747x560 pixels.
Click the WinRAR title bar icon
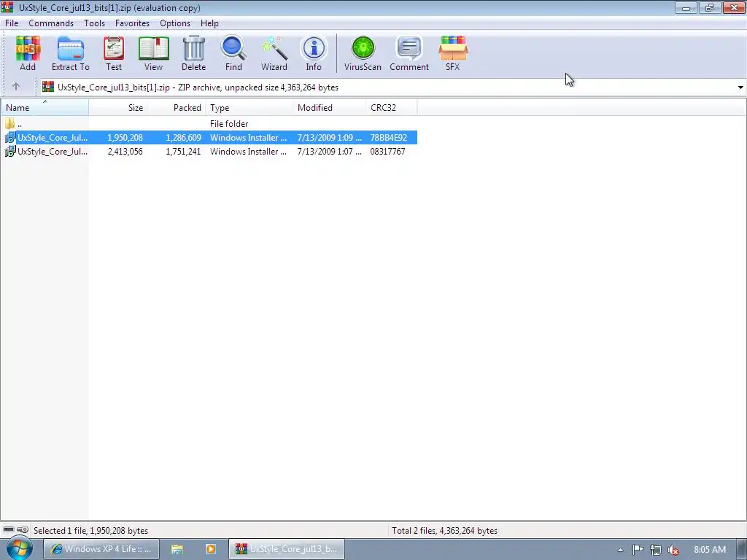tap(7, 7)
